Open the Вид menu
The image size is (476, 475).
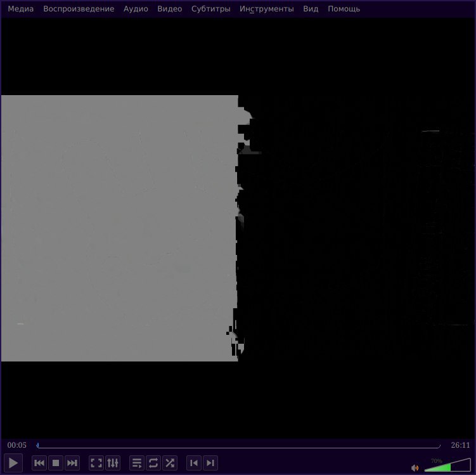point(311,9)
